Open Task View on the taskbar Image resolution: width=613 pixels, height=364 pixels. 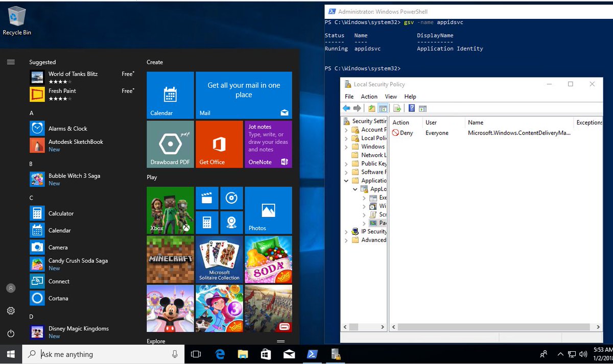point(196,354)
